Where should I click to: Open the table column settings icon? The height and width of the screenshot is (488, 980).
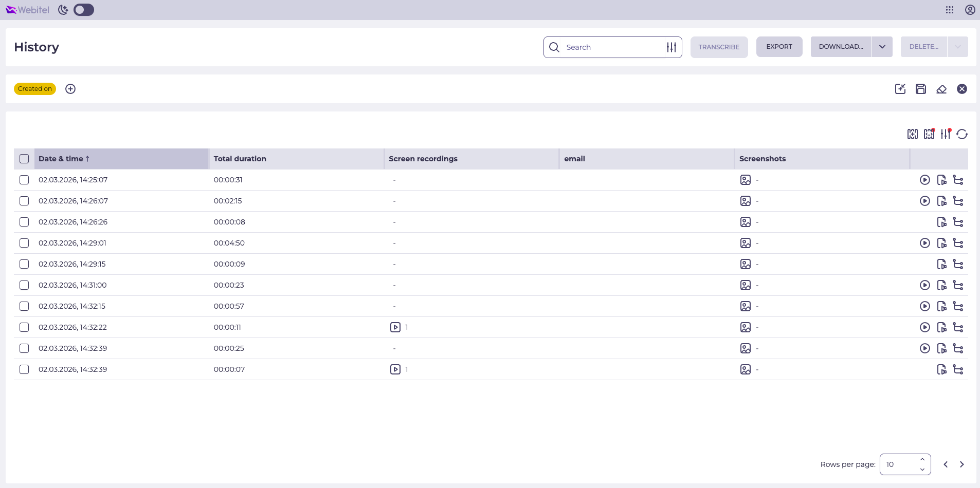946,134
